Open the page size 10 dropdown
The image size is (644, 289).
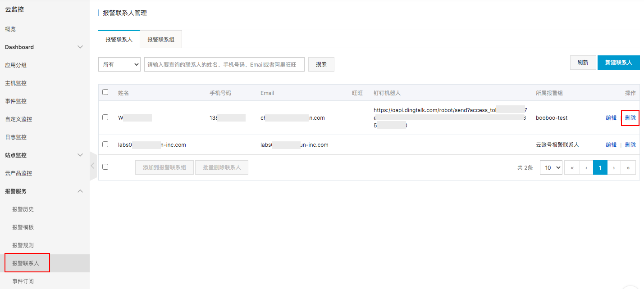[x=551, y=167]
